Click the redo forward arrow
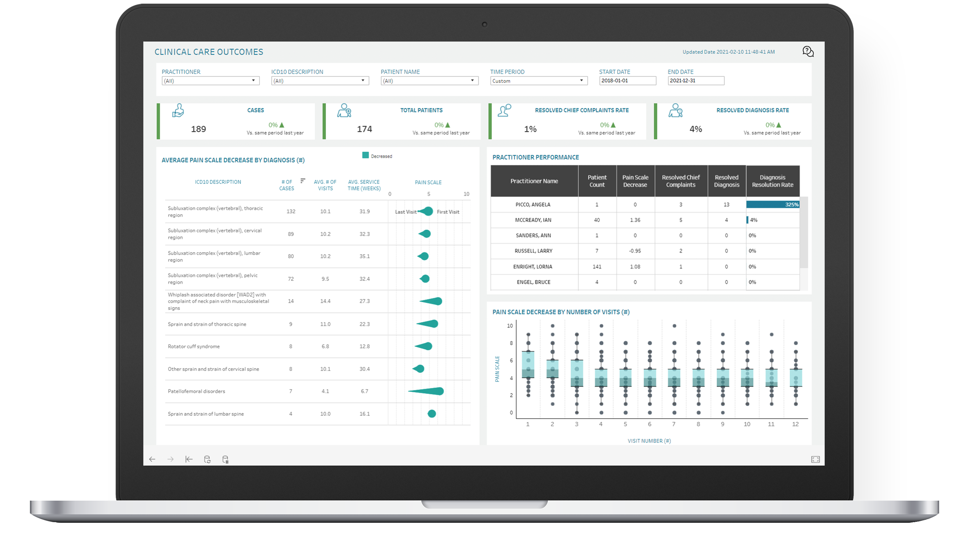Image resolution: width=980 pixels, height=546 pixels. point(170,459)
